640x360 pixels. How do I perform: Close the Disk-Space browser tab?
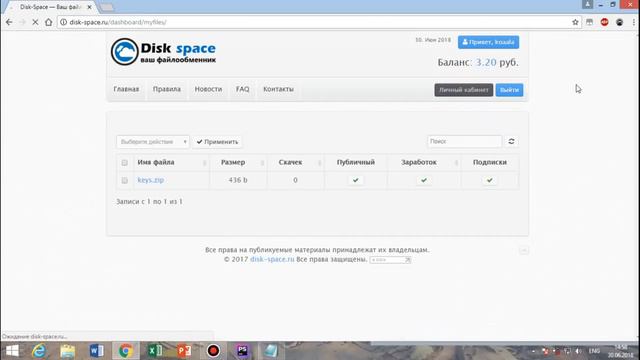[89, 7]
